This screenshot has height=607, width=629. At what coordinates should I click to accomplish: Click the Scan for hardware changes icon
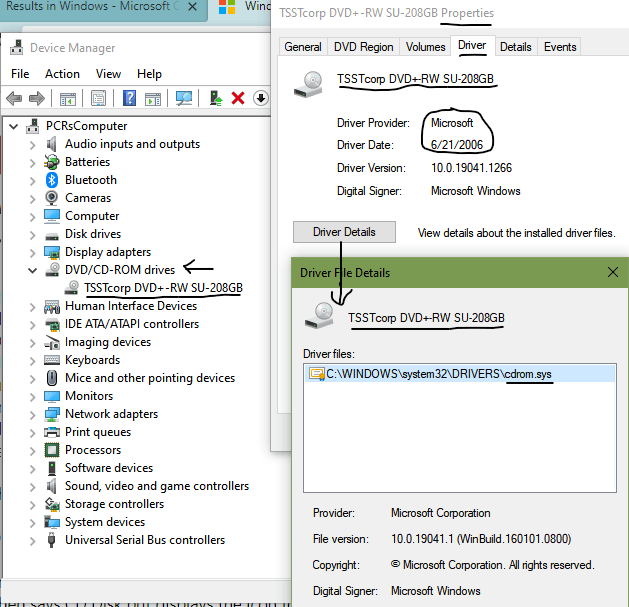pyautogui.click(x=184, y=98)
